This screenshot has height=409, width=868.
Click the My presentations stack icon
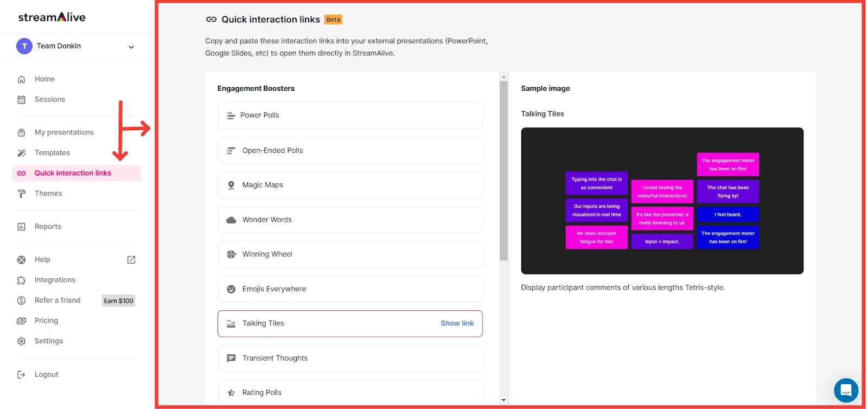(22, 132)
